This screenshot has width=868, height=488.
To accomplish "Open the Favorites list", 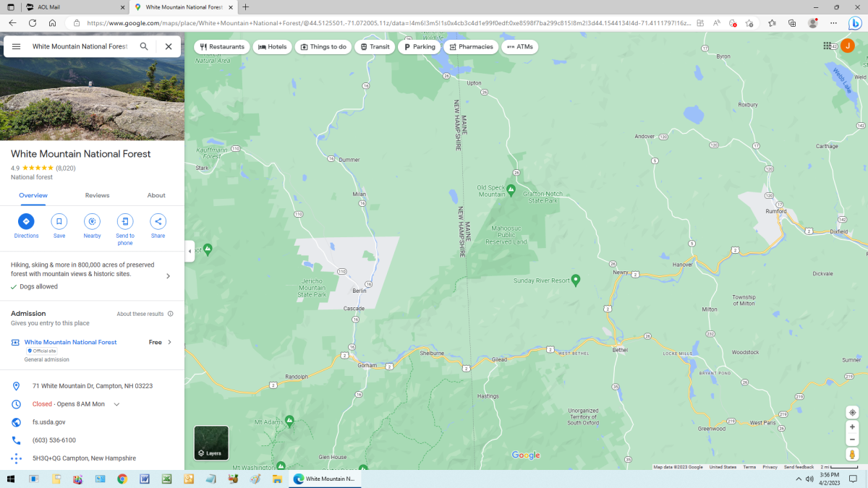I will pos(773,23).
